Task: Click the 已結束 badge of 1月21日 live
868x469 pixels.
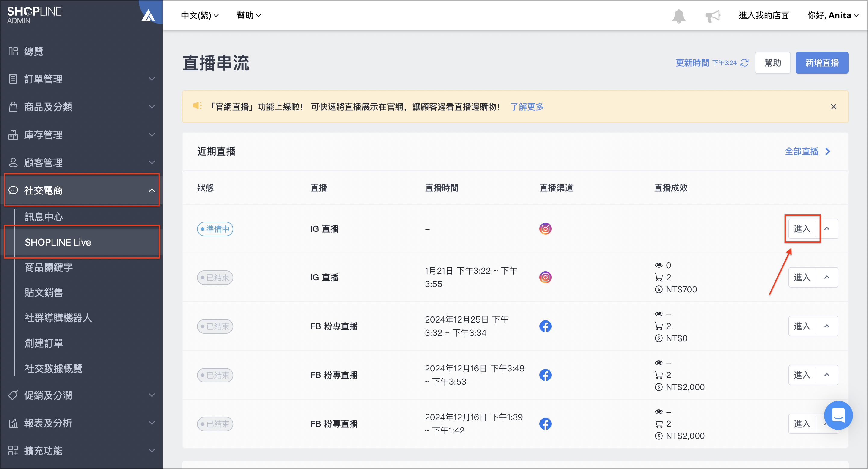Action: click(215, 277)
